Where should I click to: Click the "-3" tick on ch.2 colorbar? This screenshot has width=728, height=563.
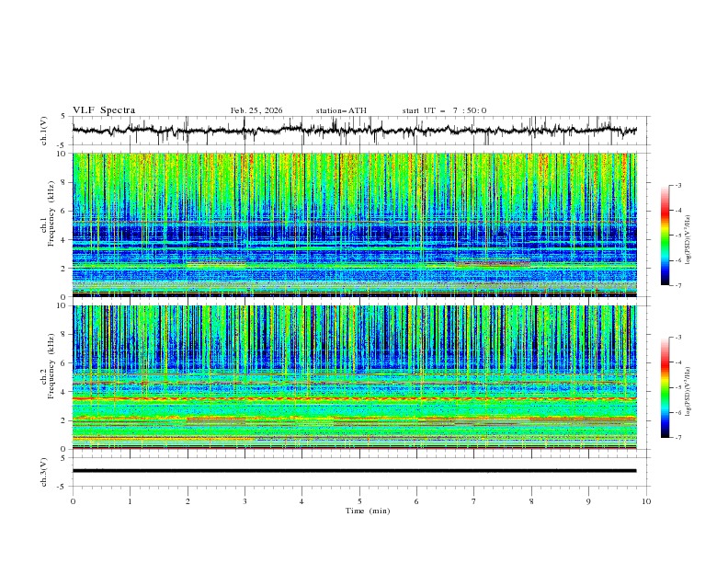(x=678, y=338)
